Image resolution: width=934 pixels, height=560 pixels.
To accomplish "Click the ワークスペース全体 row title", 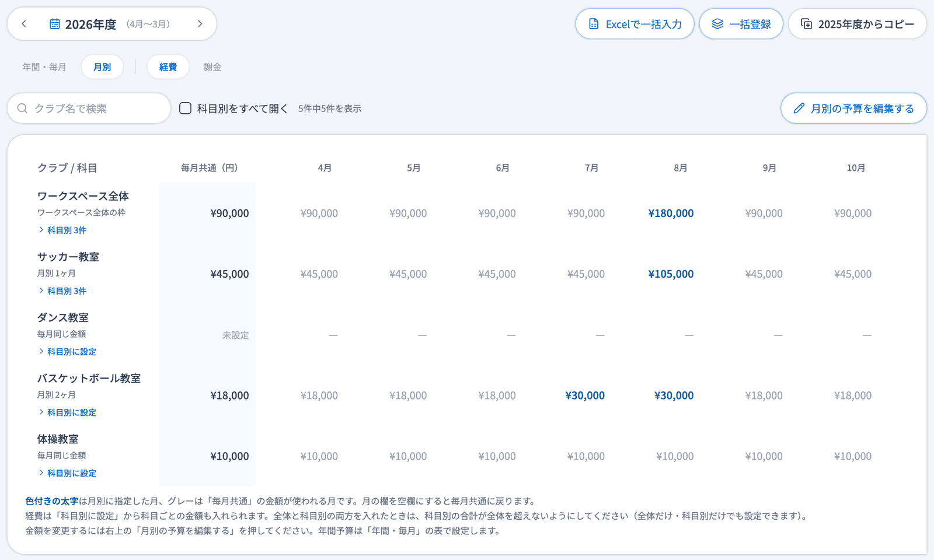I will click(x=83, y=196).
